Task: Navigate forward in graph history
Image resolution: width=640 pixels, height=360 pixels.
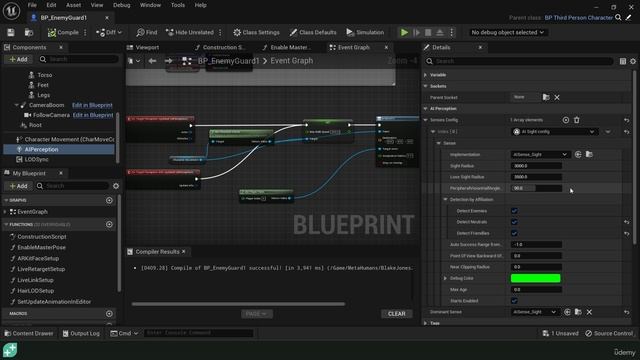Action: point(169,61)
